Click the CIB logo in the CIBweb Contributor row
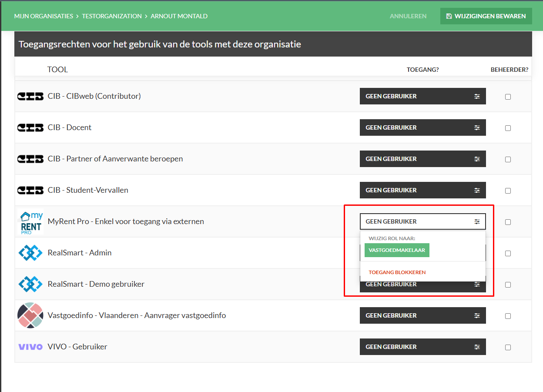 click(30, 96)
